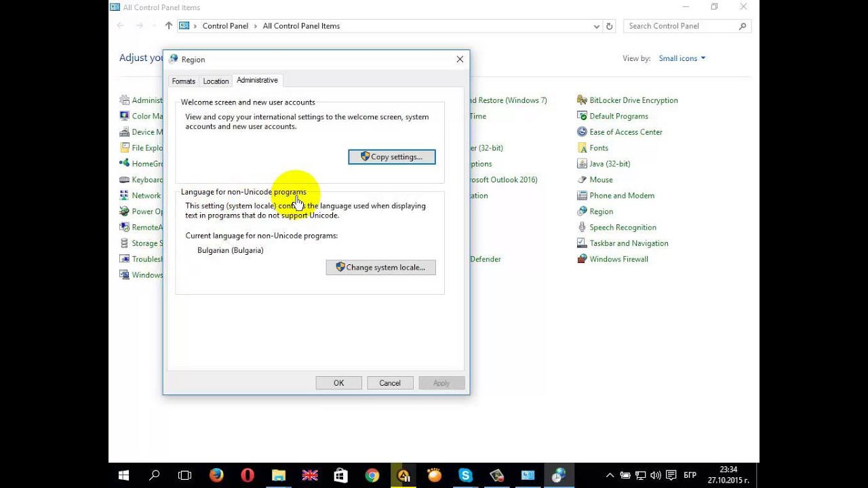Click the network tray icon
Image resolution: width=868 pixels, height=488 pixels.
pos(640,475)
